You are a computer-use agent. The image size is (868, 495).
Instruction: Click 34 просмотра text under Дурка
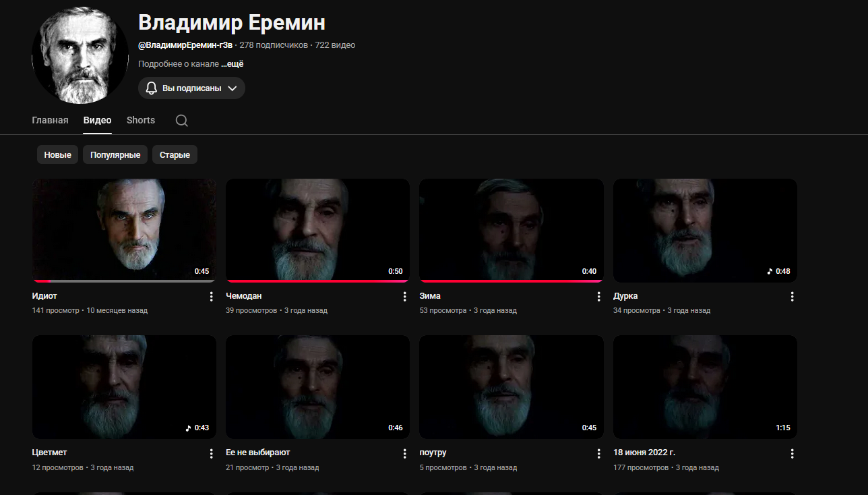pyautogui.click(x=637, y=311)
